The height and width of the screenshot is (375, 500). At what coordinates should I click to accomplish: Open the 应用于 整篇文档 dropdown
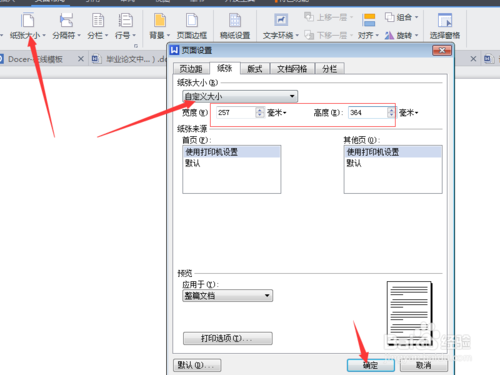point(228,296)
